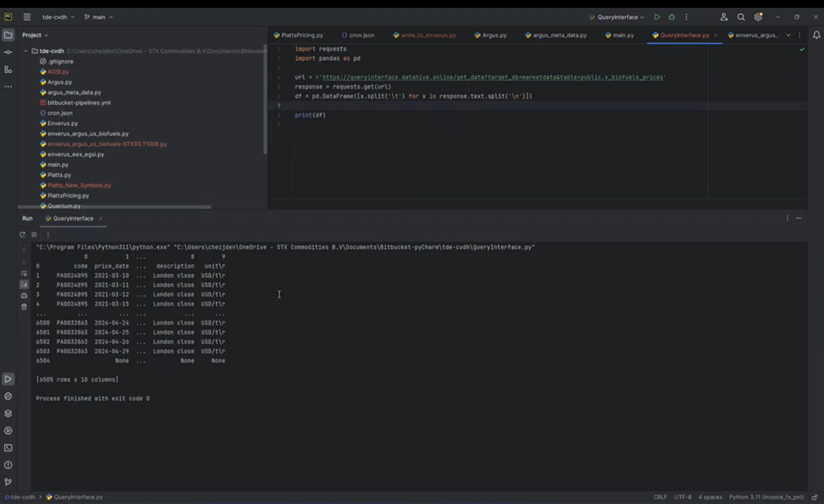Open Code With Me user icon
The width and height of the screenshot is (824, 504).
pos(724,17)
